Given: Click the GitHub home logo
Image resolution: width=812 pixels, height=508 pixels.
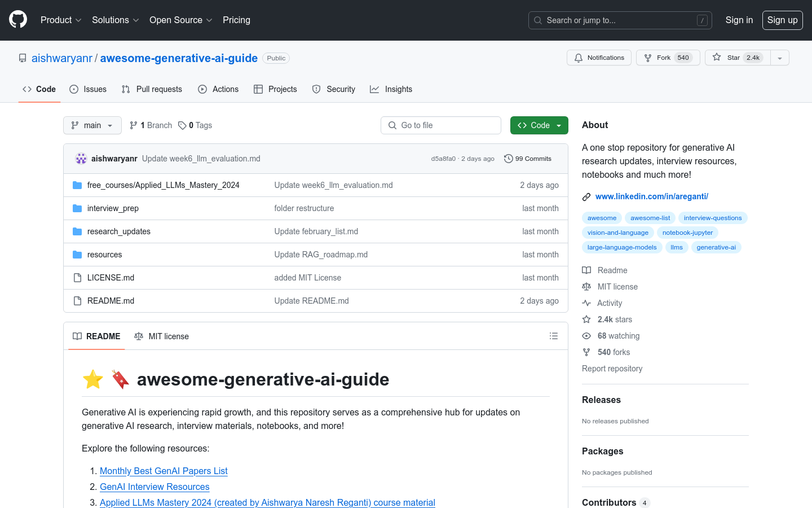Looking at the screenshot, I should [17, 20].
